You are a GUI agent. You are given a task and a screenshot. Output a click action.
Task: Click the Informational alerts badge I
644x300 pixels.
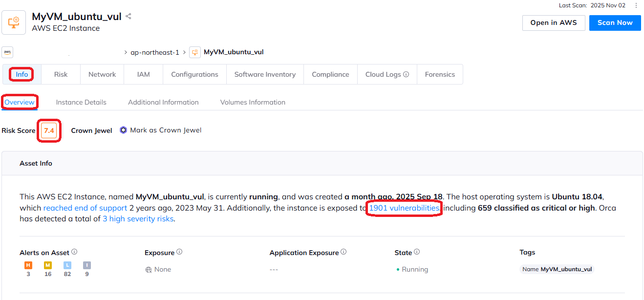click(x=87, y=265)
